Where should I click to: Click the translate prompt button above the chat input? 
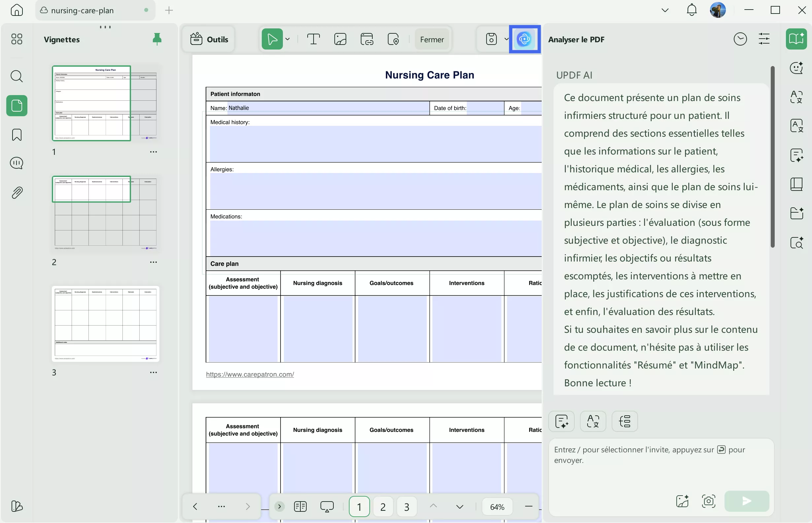[593, 421]
